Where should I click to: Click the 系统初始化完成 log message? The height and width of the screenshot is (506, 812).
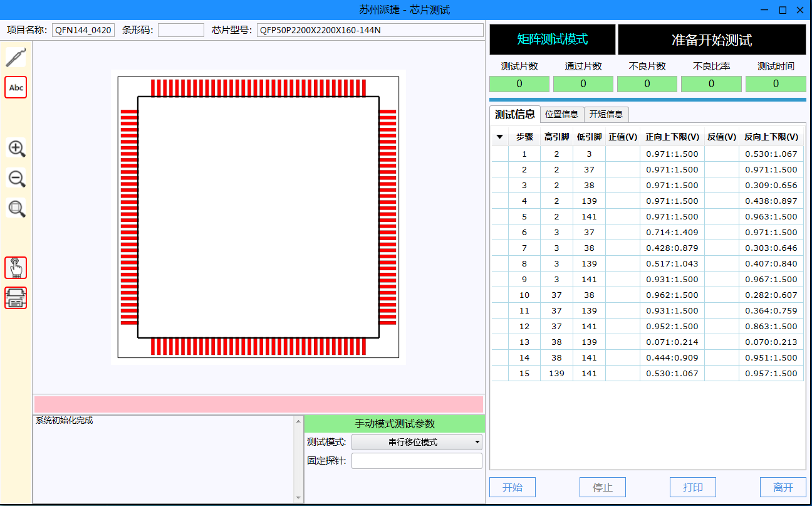pos(65,421)
